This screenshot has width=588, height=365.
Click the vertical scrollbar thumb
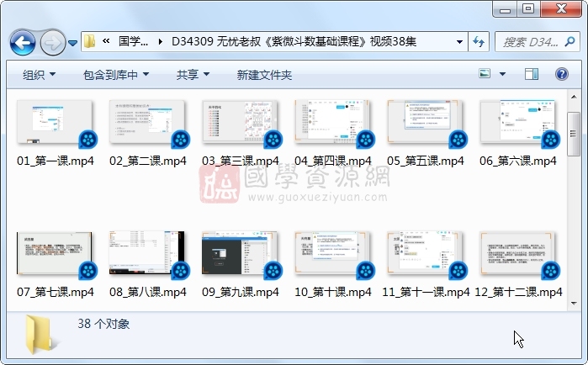(x=574, y=134)
